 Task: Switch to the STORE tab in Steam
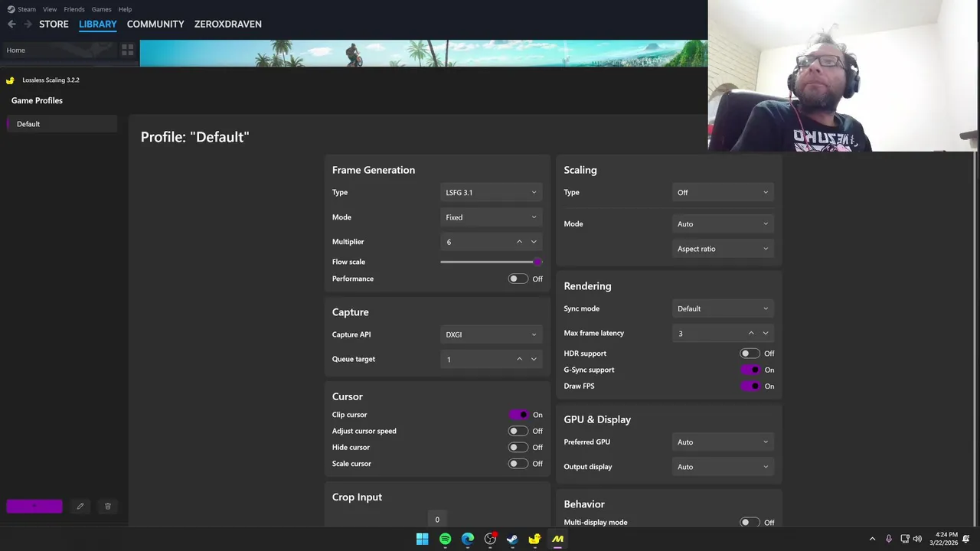[54, 24]
